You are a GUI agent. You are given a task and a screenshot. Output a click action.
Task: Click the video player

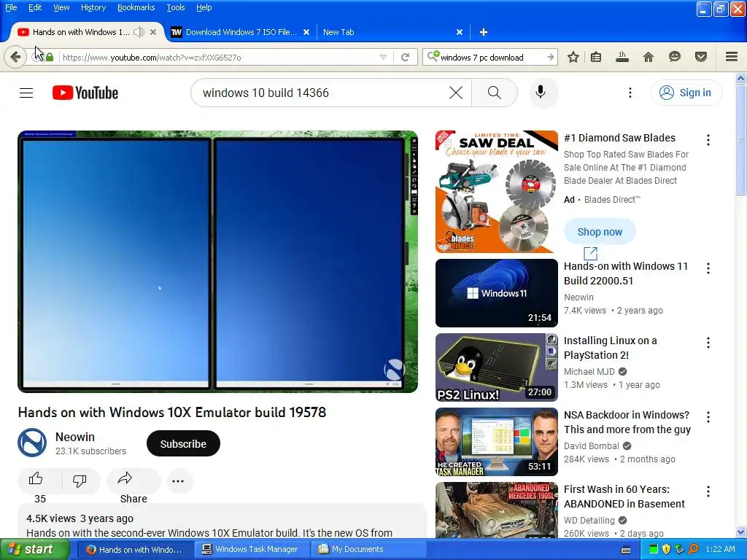tap(217, 262)
